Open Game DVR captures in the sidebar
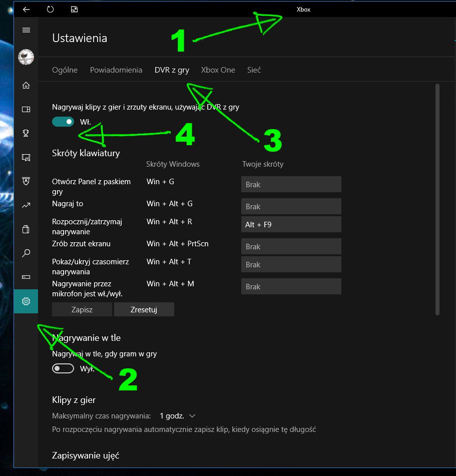The image size is (456, 476). (x=26, y=158)
